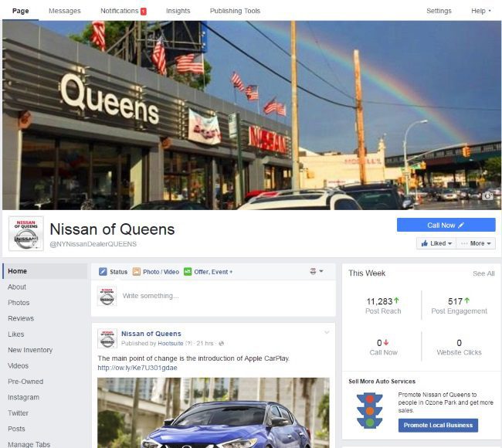The image size is (502, 448).
Task: Click the Call Now blue button
Action: [x=446, y=225]
